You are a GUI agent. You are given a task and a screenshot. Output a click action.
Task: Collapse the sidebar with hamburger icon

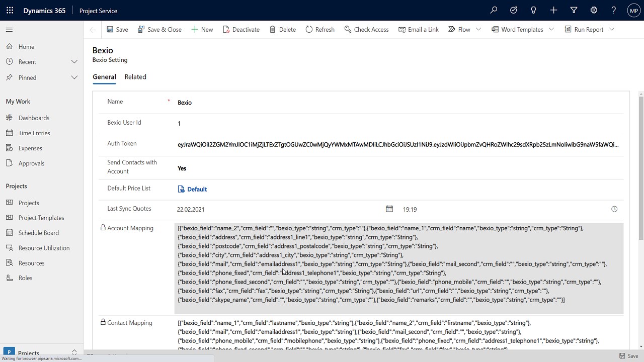[x=9, y=30]
